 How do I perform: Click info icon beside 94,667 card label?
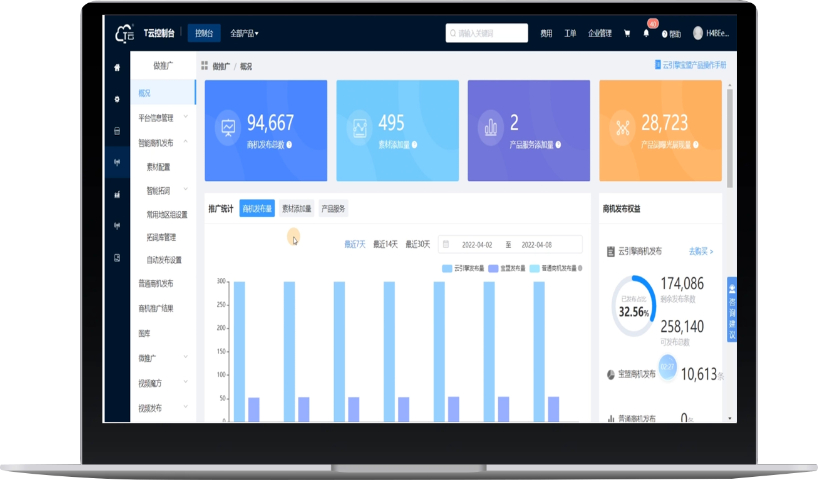pyautogui.click(x=289, y=145)
